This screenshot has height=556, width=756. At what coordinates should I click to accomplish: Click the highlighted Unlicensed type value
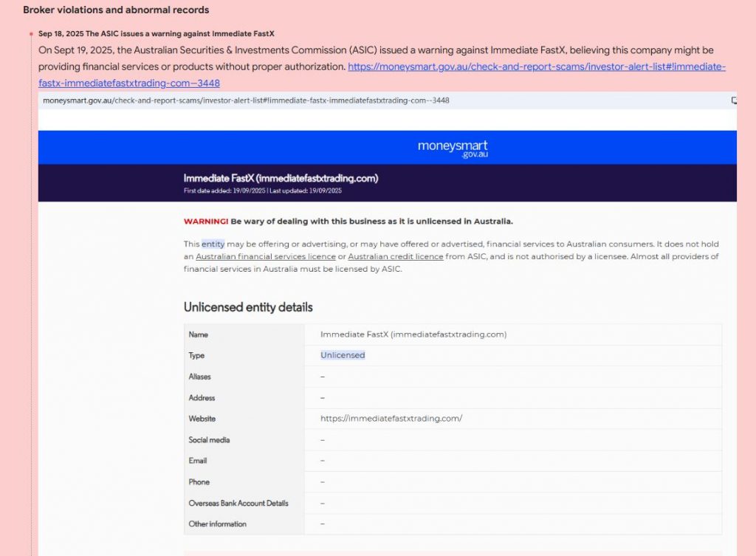click(x=343, y=355)
